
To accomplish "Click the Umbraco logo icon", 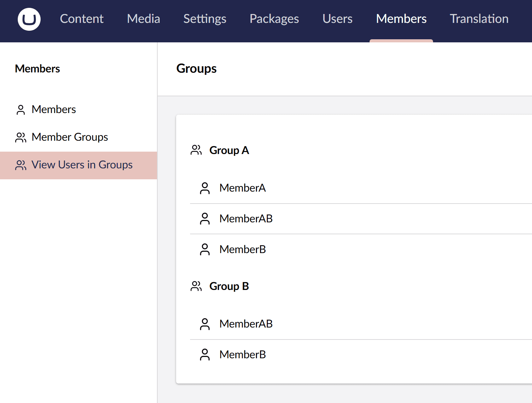I will (x=29, y=19).
